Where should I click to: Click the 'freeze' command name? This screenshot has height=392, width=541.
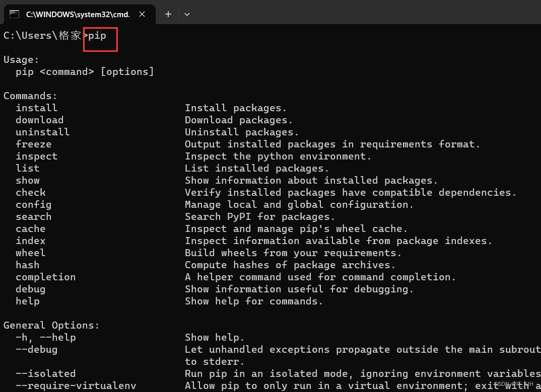click(x=33, y=144)
